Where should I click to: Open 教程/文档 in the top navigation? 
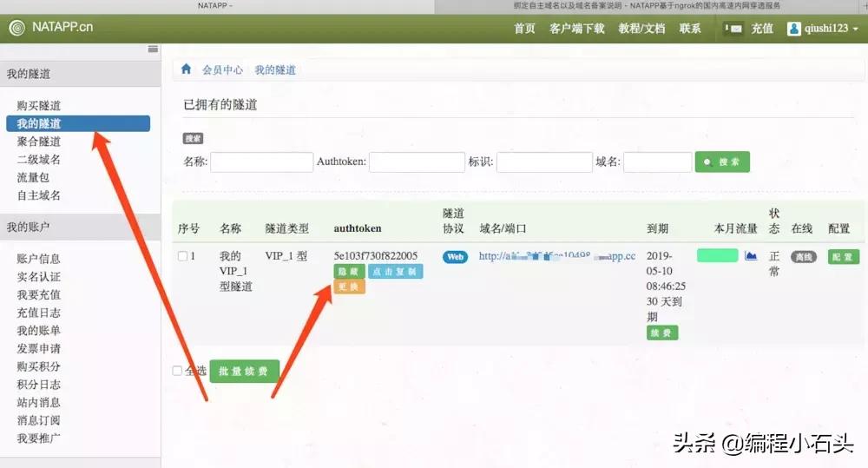click(641, 29)
